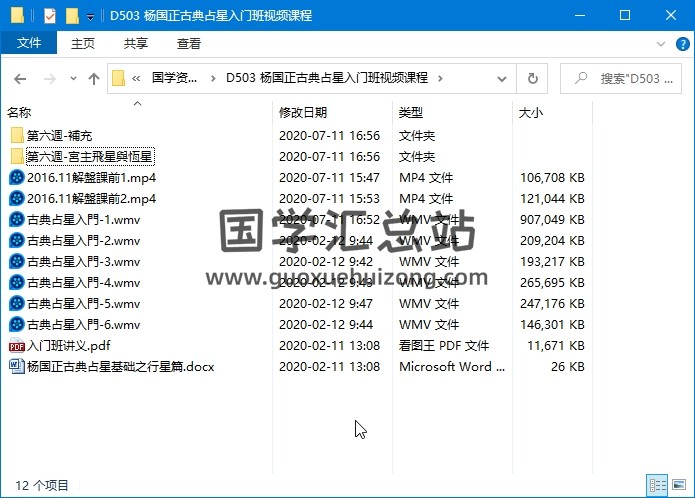Click the size value 11,671 KB
Screen dimensions: 695x498
[x=556, y=346]
